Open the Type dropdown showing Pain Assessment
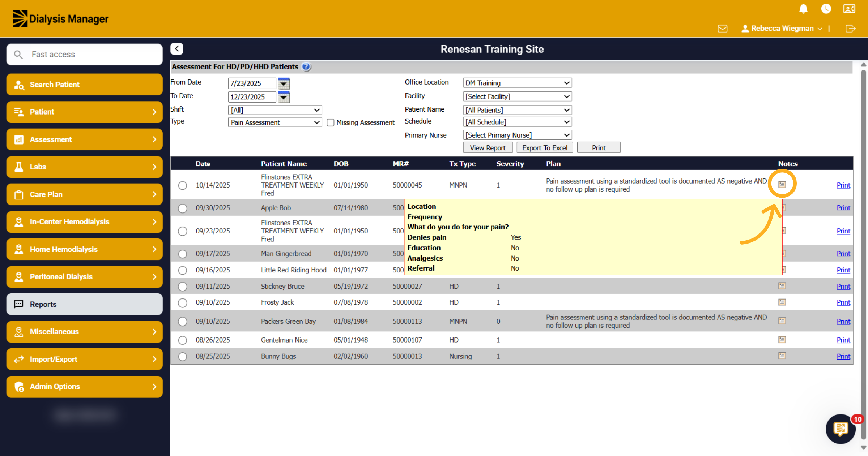868x456 pixels. (275, 122)
